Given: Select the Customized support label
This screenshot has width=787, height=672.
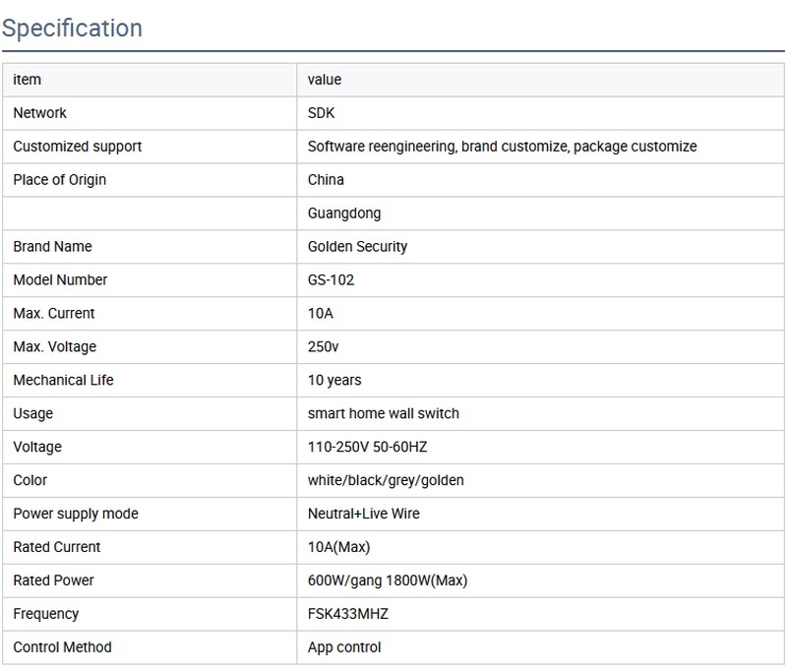Looking at the screenshot, I should (78, 147).
